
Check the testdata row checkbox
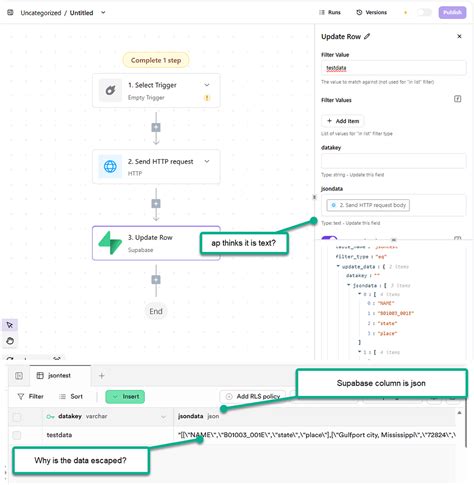17,435
